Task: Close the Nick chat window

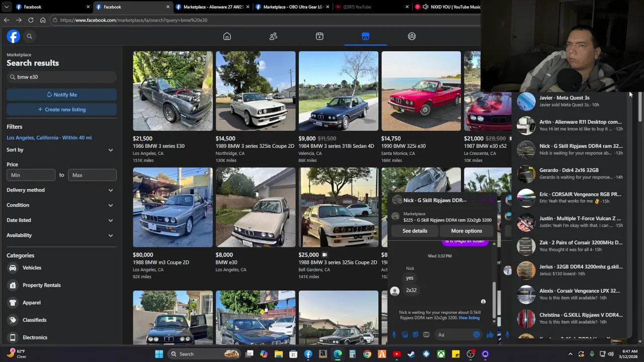Action: pyautogui.click(x=491, y=200)
